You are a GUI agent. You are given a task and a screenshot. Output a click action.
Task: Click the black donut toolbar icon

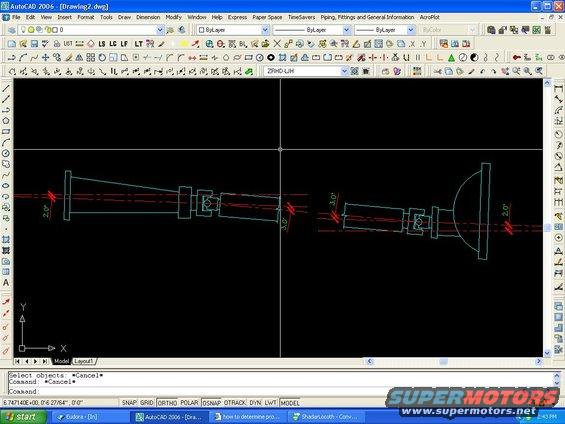point(271,57)
